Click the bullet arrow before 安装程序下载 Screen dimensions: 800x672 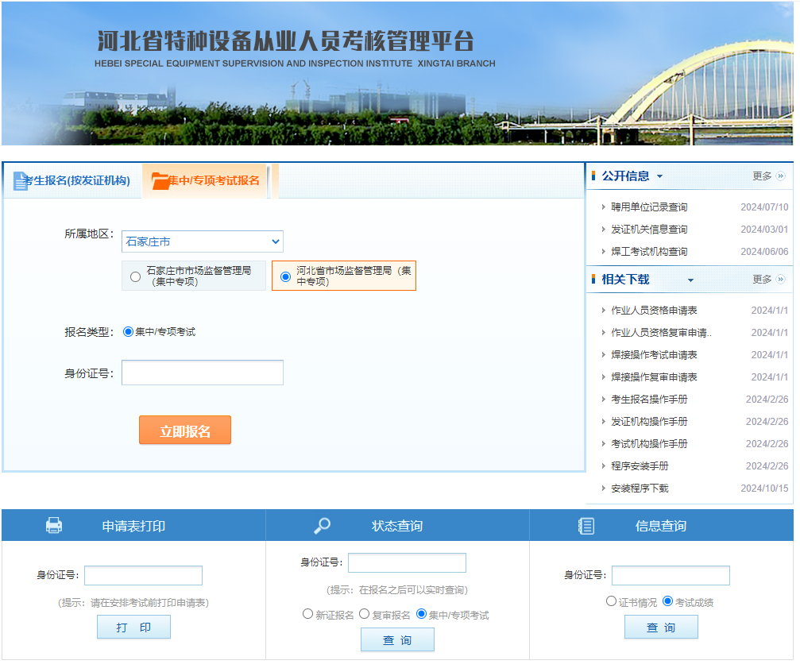click(603, 489)
